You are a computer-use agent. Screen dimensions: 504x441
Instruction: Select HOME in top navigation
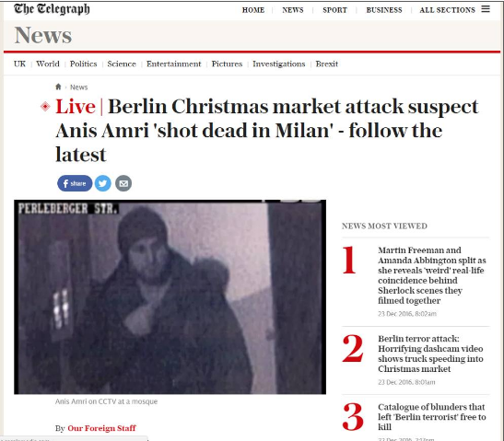pos(253,10)
